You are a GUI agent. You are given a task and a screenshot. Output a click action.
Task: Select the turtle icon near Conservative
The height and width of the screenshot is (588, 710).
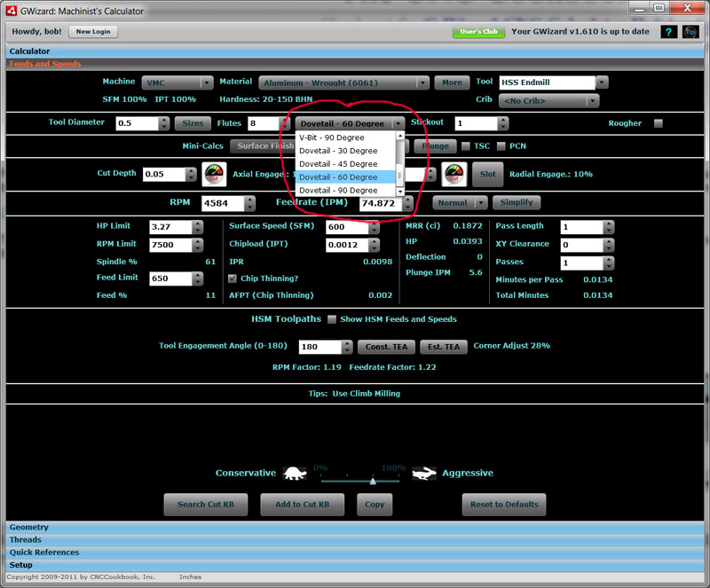coord(296,473)
